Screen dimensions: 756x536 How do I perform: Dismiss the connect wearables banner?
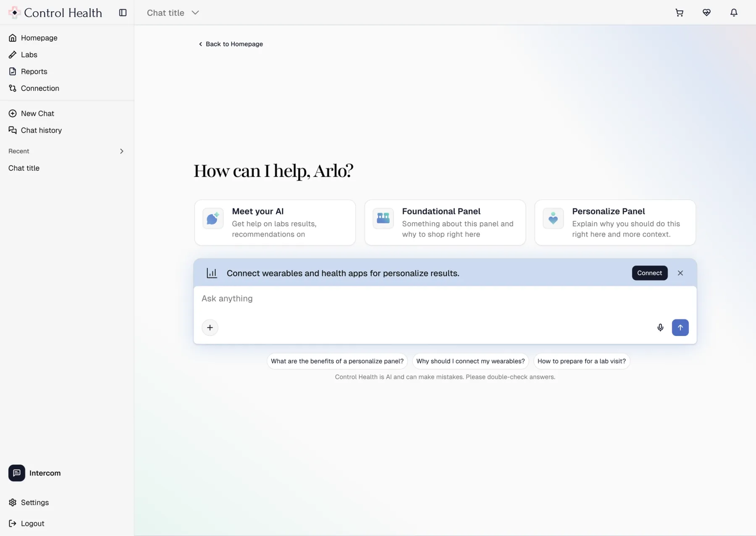(680, 273)
